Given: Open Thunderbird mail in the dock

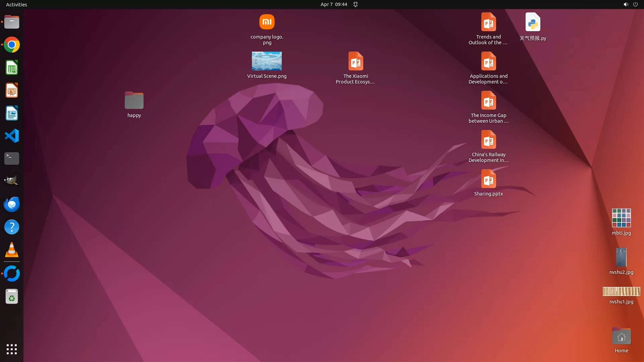Looking at the screenshot, I should pyautogui.click(x=12, y=204).
